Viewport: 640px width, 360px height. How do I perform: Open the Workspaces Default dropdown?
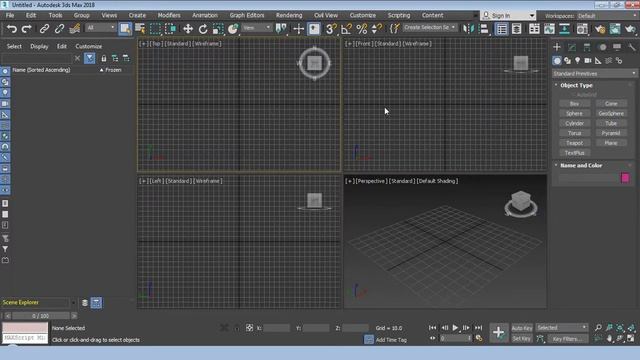point(607,16)
